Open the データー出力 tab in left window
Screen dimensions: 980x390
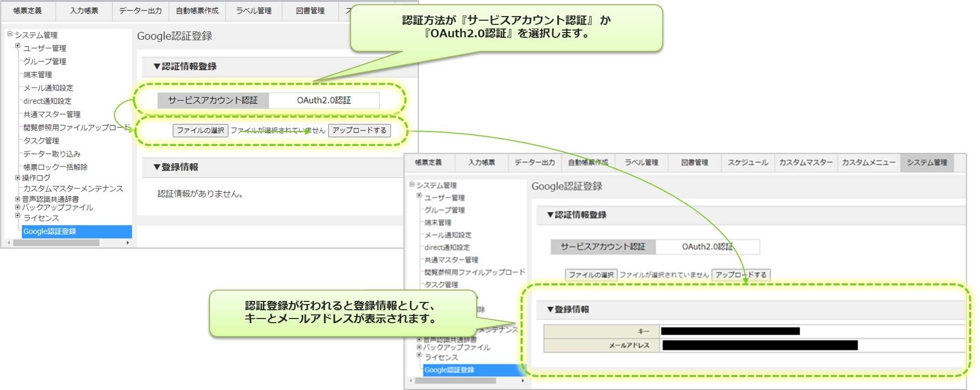(x=141, y=10)
